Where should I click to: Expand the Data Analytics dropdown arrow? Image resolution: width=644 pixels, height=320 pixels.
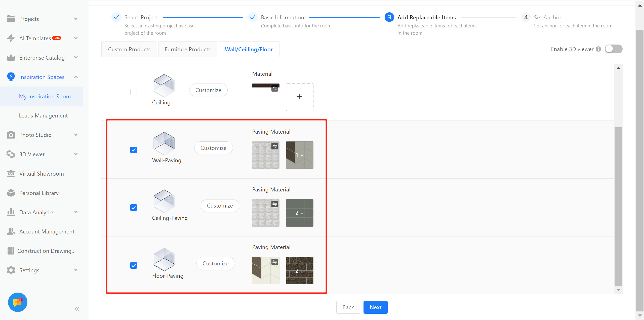click(x=76, y=212)
